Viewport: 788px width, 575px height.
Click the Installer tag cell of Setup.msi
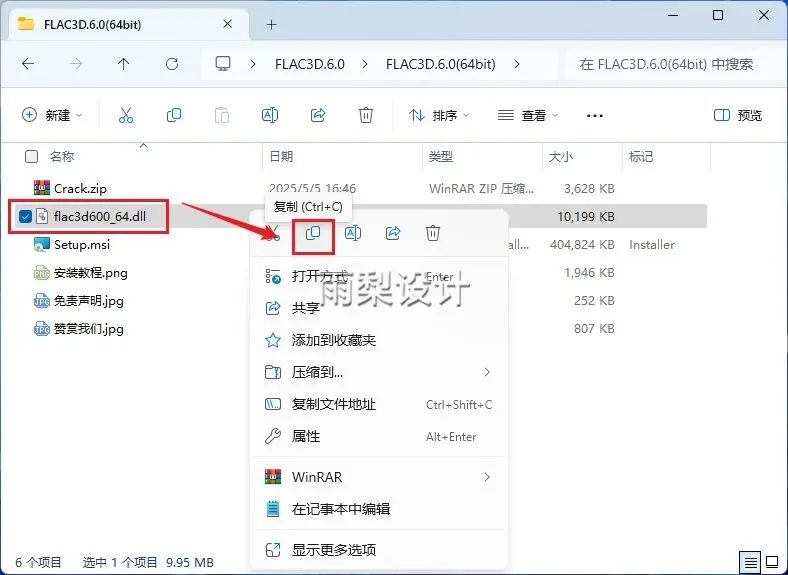tap(652, 245)
